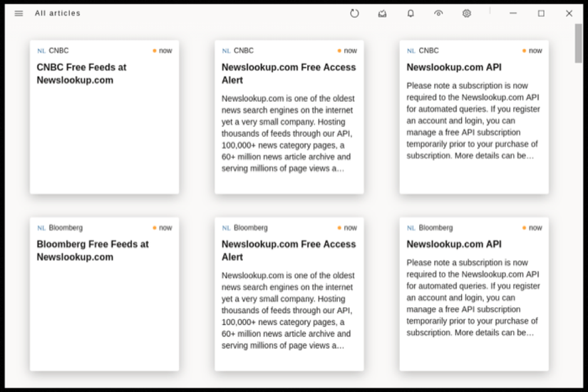Click the 'All articles' title
588x392 pixels.
58,14
